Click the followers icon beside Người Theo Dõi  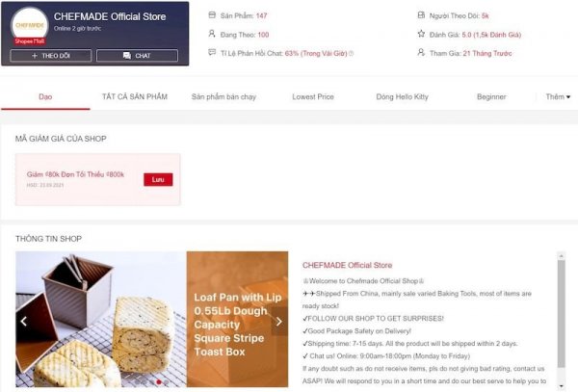point(421,15)
